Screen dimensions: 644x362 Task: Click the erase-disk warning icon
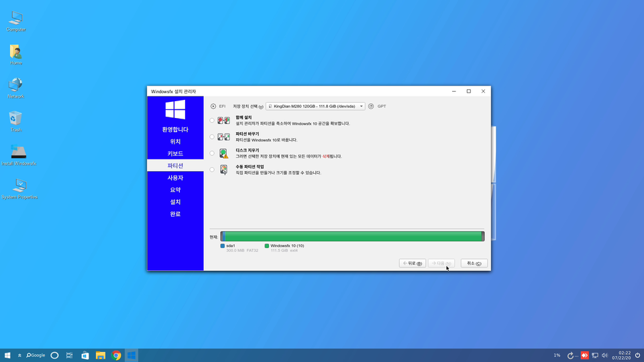pos(224,154)
